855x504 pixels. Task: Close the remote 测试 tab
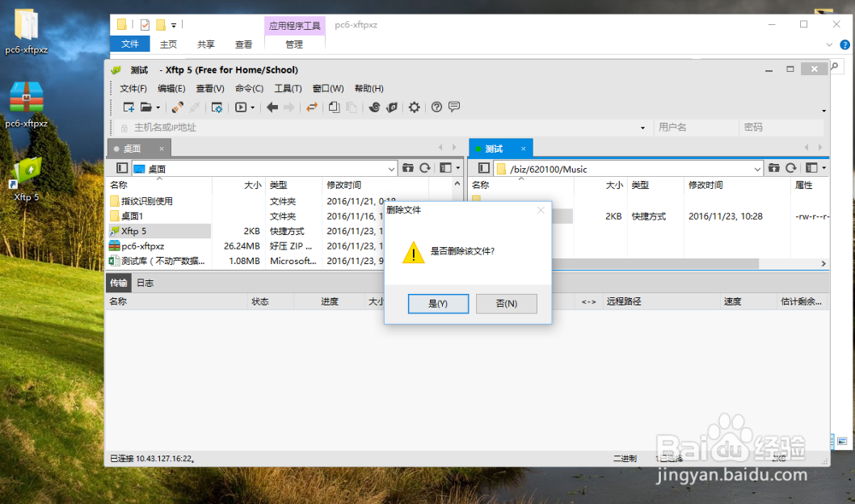523,149
